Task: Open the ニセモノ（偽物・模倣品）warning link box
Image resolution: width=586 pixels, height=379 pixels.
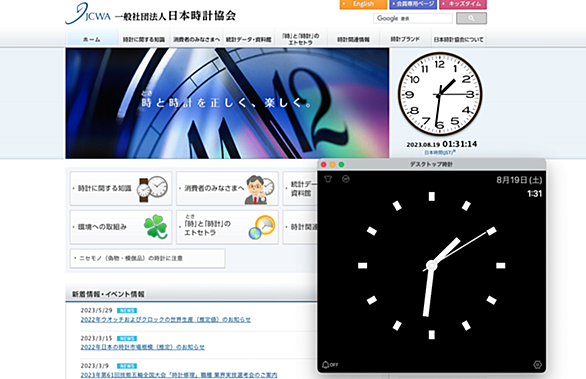Action: pyautogui.click(x=148, y=258)
